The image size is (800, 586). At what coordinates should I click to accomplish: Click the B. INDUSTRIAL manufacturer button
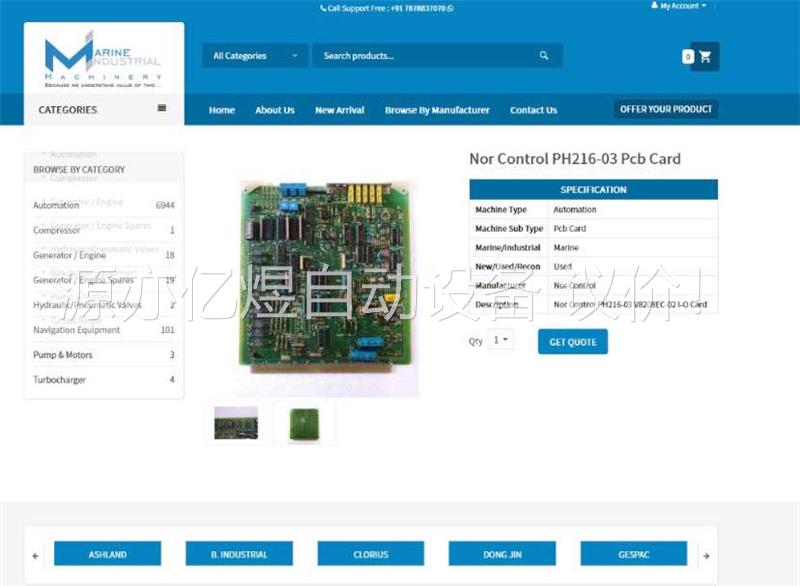point(239,554)
